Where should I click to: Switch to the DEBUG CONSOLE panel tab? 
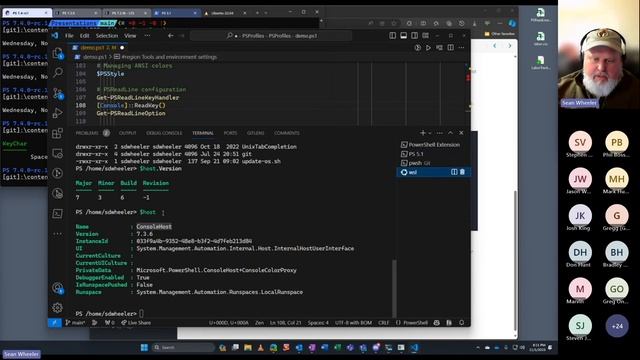(x=164, y=133)
